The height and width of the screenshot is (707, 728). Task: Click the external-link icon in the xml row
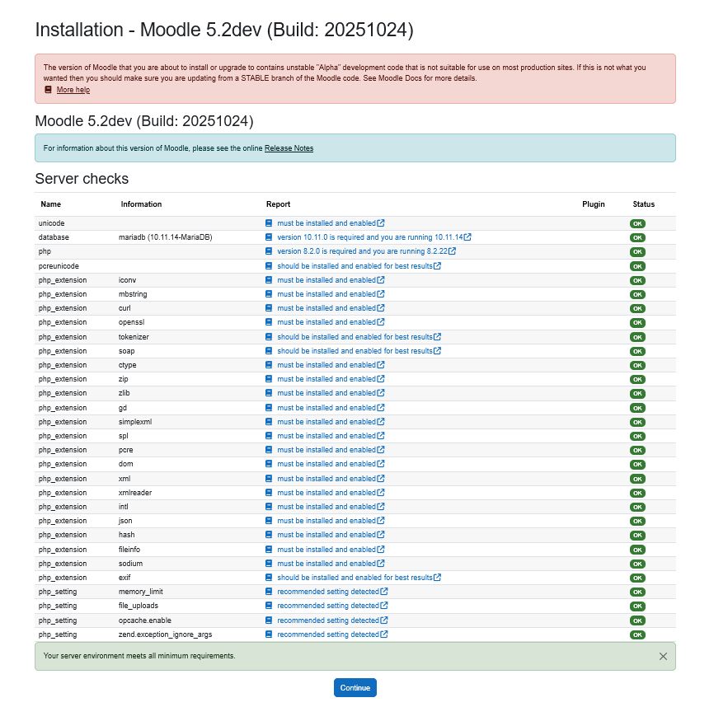click(x=381, y=478)
